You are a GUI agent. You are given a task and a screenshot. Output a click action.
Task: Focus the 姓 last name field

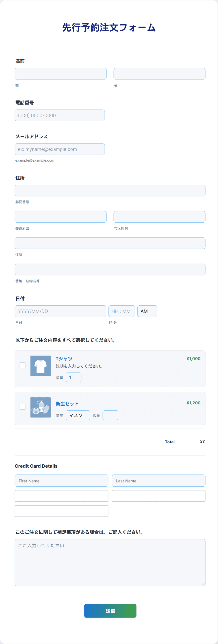[x=61, y=74]
